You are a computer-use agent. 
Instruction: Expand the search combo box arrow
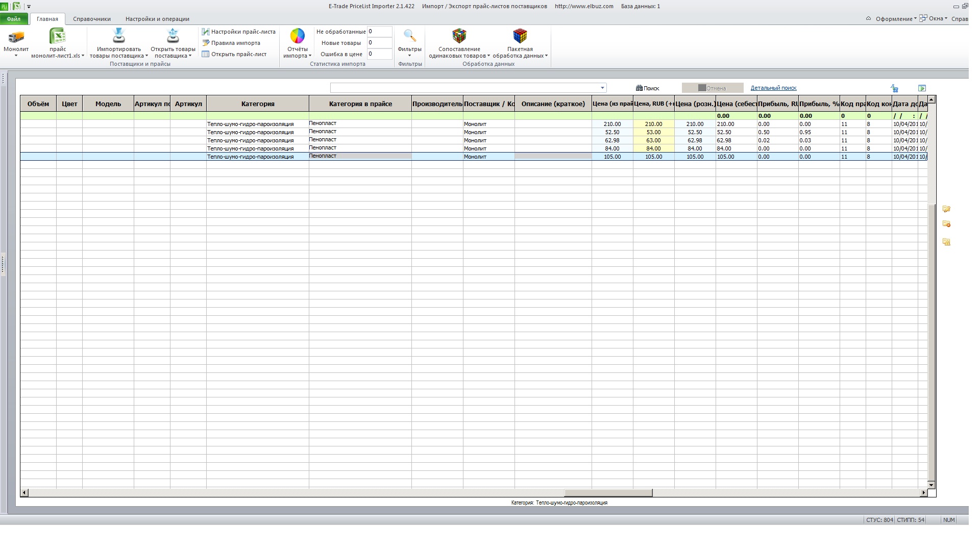tap(602, 88)
